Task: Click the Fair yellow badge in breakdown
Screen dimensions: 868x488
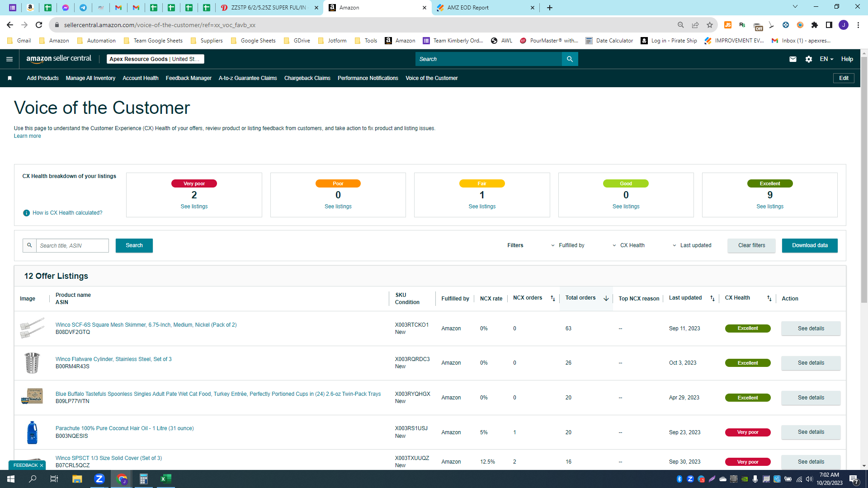Action: tap(482, 183)
